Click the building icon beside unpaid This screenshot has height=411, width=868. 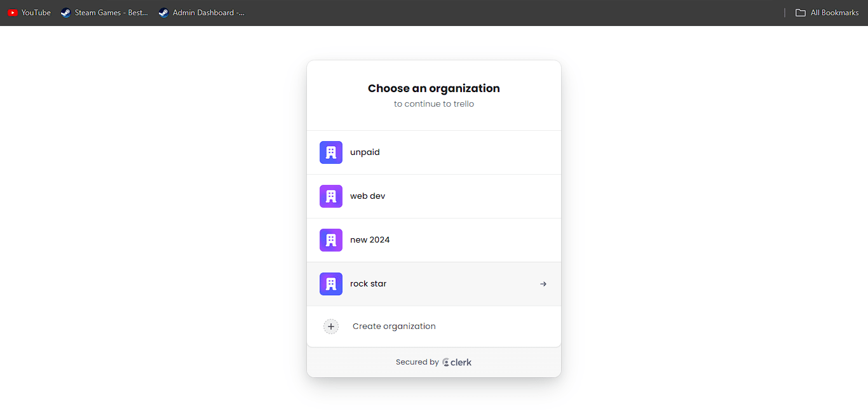coord(331,152)
